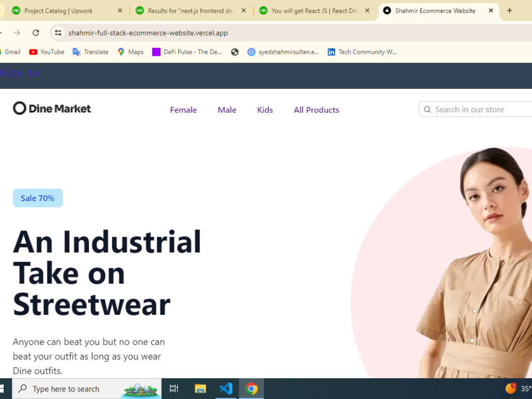Open the Female category

point(183,110)
